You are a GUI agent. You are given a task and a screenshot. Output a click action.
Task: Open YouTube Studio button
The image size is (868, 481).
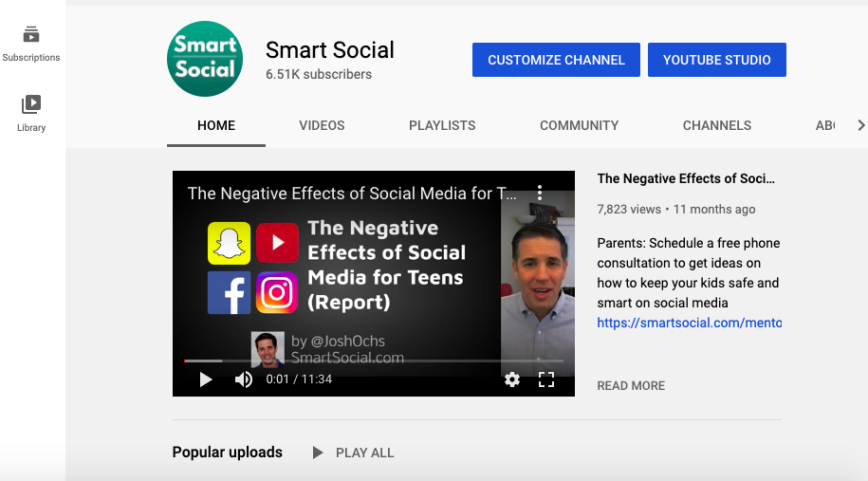pos(717,60)
